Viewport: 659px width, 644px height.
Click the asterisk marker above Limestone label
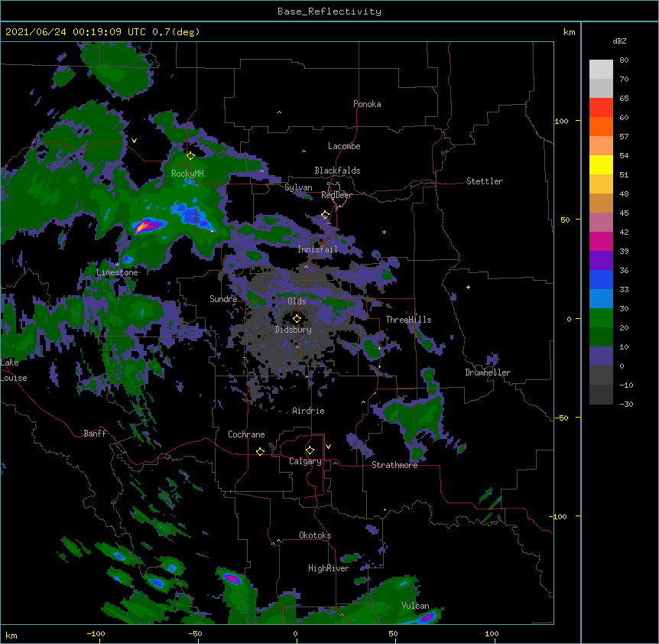point(117,265)
